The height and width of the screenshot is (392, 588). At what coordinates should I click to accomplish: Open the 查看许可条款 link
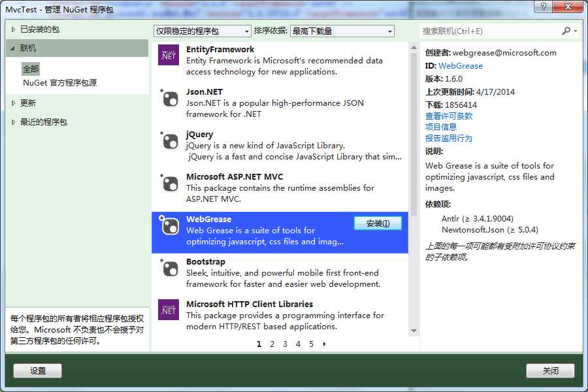449,116
